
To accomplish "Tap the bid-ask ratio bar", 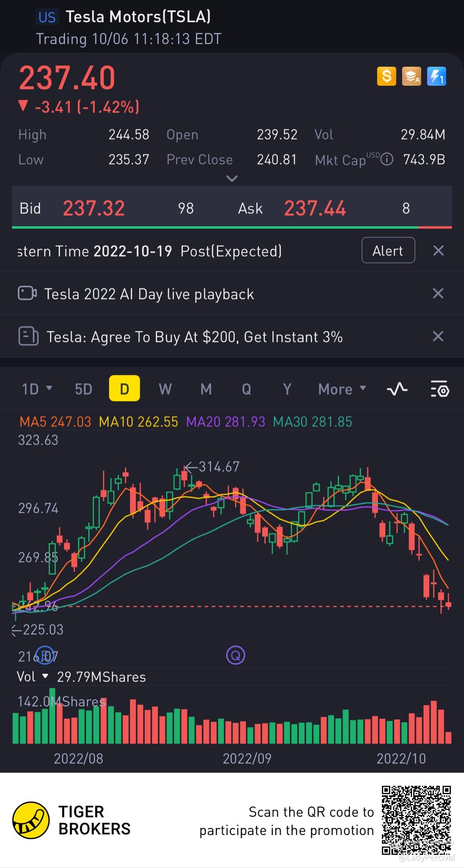I will [x=232, y=227].
